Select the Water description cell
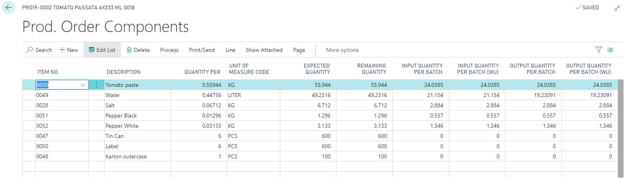Screen dimensions: 644x178 coord(137,95)
